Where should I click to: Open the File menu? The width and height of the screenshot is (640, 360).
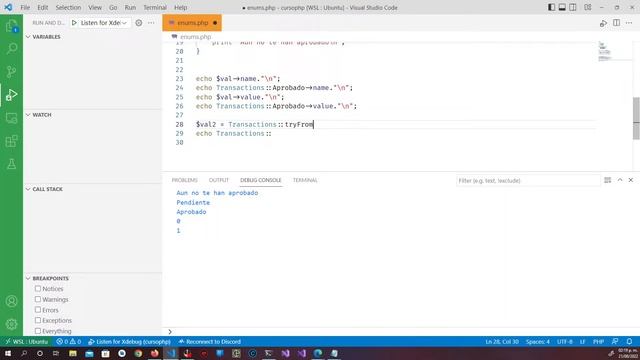[25, 7]
